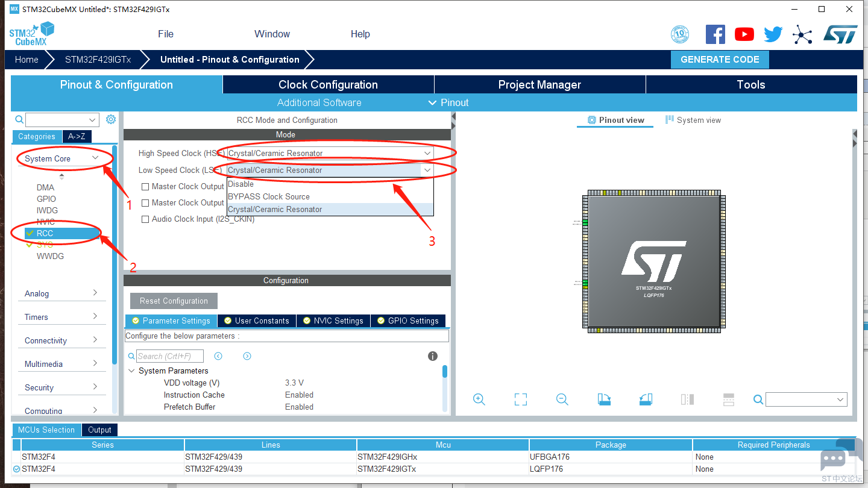Select GPIO under System Core
Viewport: 868px width, 488px height.
pyautogui.click(x=46, y=199)
